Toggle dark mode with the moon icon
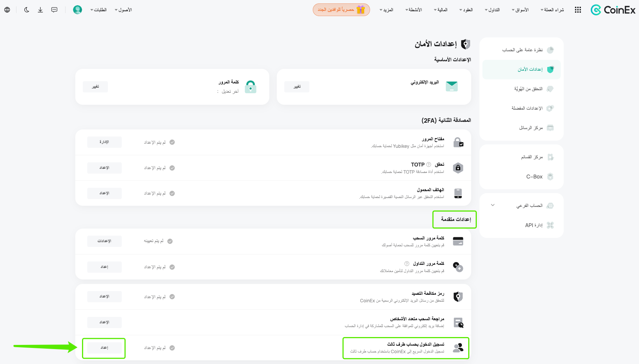639x364 pixels. 27,10
